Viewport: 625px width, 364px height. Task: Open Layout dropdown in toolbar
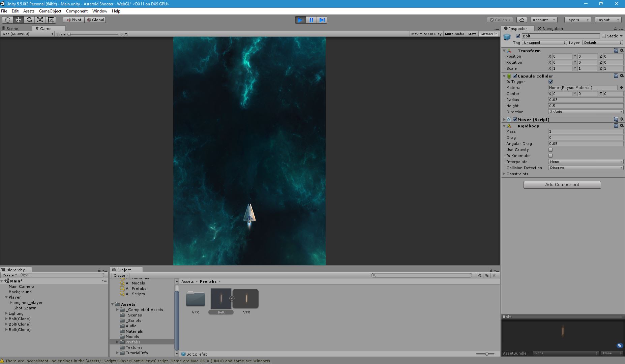pyautogui.click(x=608, y=20)
